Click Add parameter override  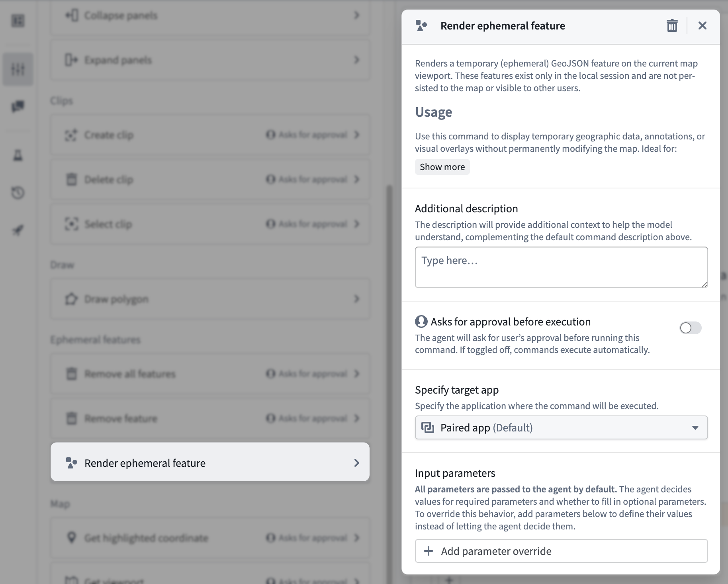click(561, 551)
